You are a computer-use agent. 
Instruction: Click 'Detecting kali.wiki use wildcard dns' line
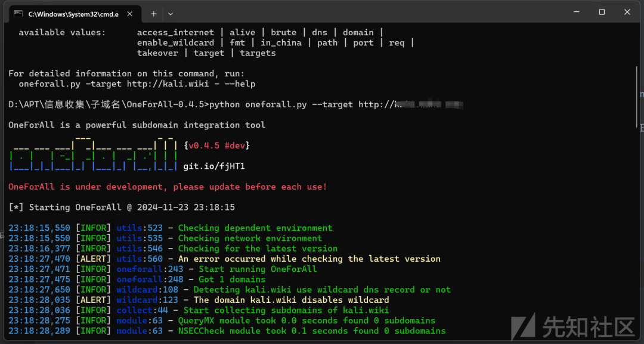[323, 289]
